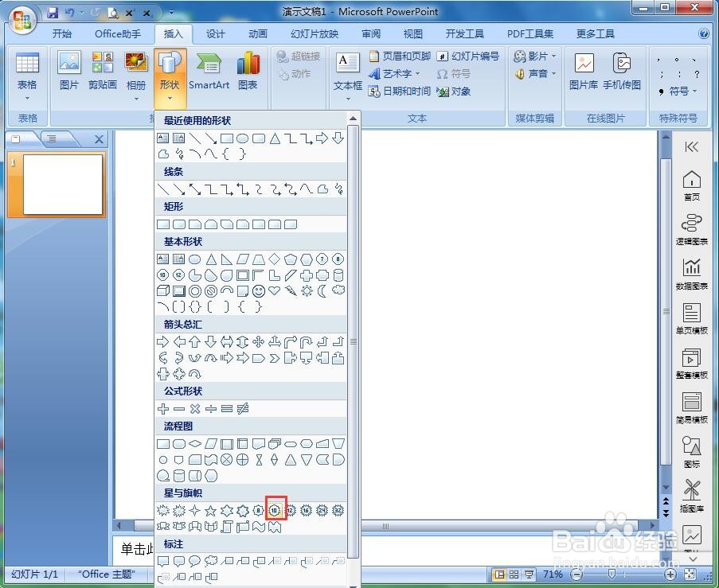
Task: Expand the 表格 table dropdown
Action: 27,99
